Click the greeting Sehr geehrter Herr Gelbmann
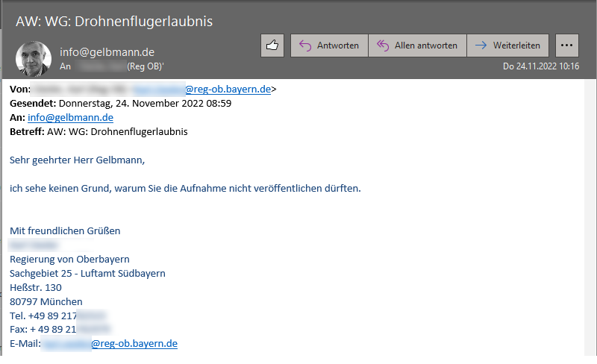Screen dimensions: 597x364 [x=77, y=160]
